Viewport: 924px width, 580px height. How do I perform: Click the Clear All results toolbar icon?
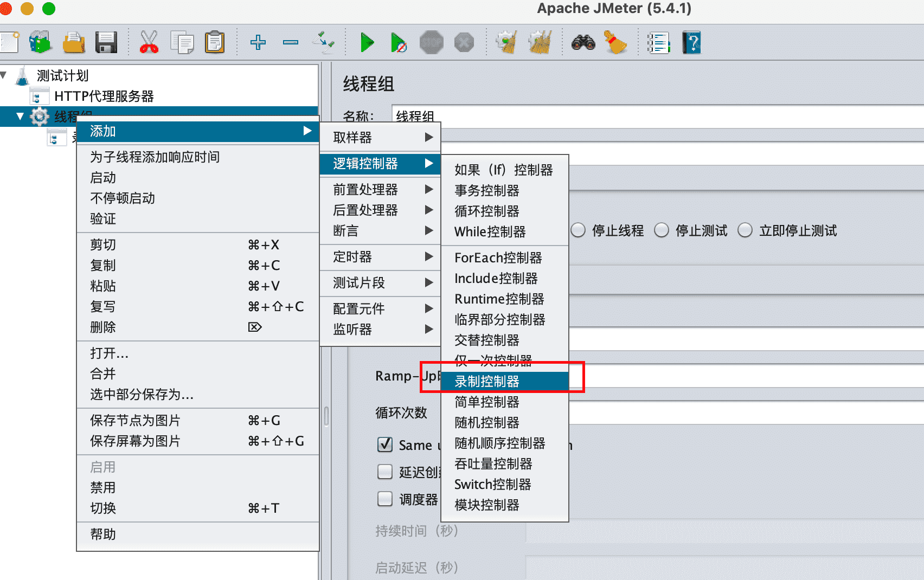click(540, 42)
